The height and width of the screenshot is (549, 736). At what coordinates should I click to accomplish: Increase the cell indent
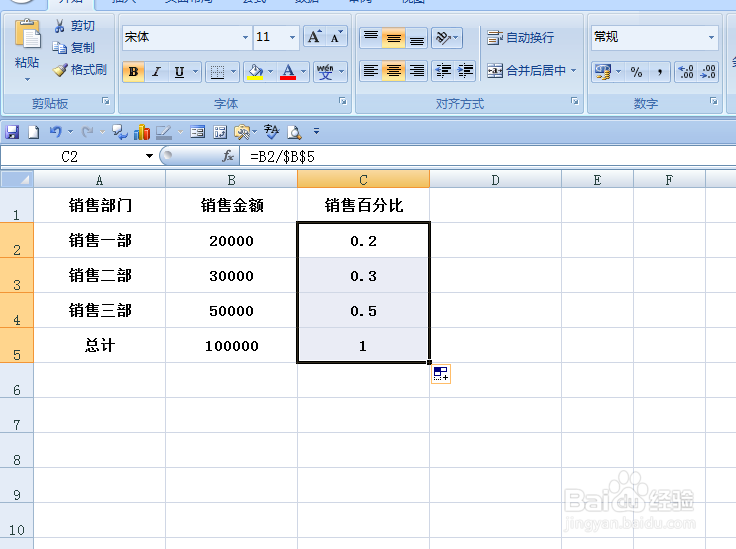coord(465,71)
